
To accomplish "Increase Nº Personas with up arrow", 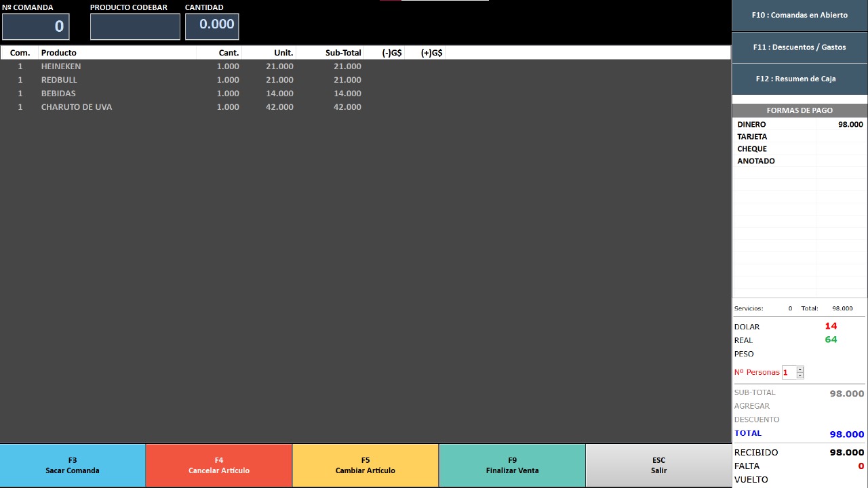I will pos(800,369).
